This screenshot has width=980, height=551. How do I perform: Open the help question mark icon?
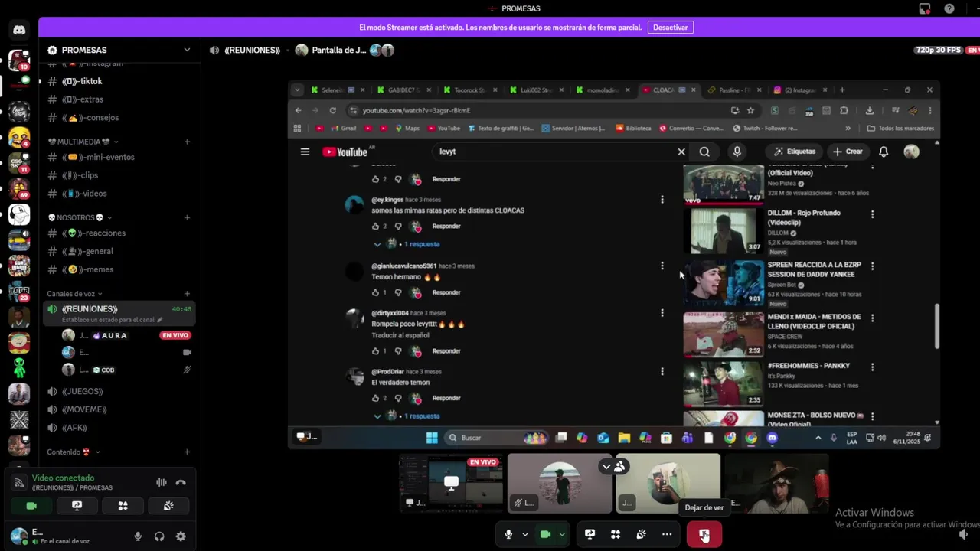(949, 8)
